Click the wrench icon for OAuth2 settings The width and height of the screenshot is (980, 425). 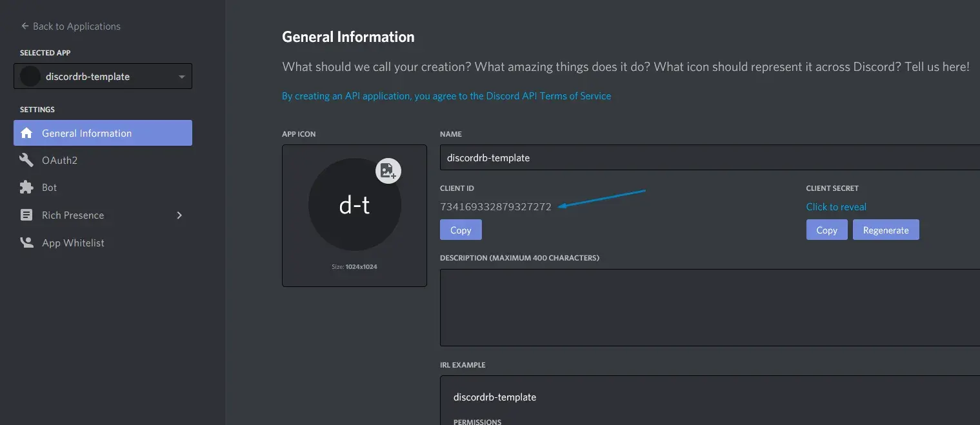click(26, 160)
